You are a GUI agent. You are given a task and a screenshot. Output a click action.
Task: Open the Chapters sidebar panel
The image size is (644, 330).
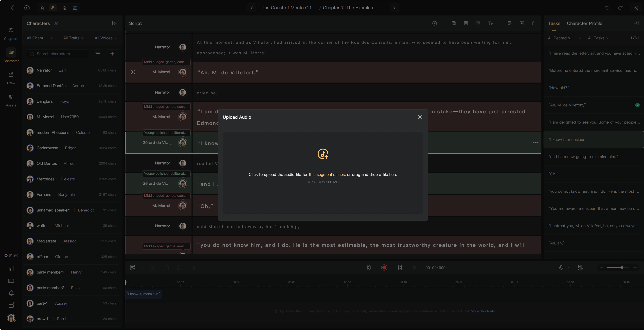tap(11, 34)
